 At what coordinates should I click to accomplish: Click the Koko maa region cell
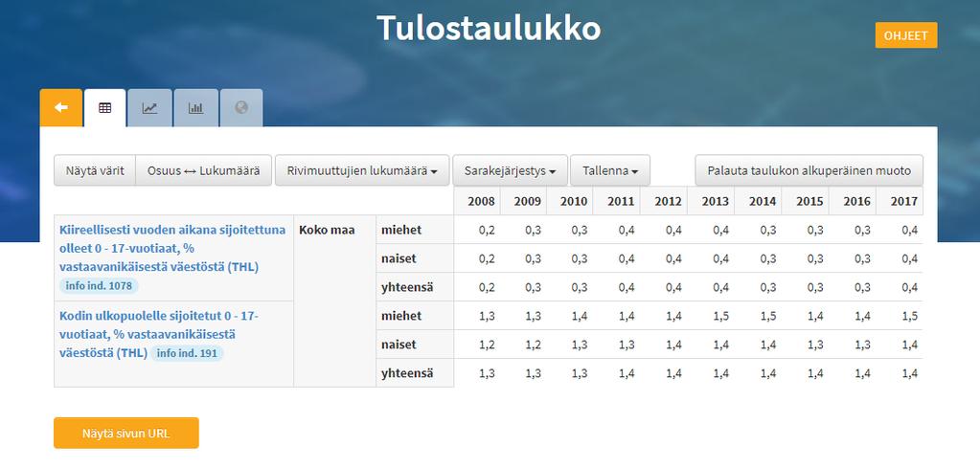tap(335, 301)
